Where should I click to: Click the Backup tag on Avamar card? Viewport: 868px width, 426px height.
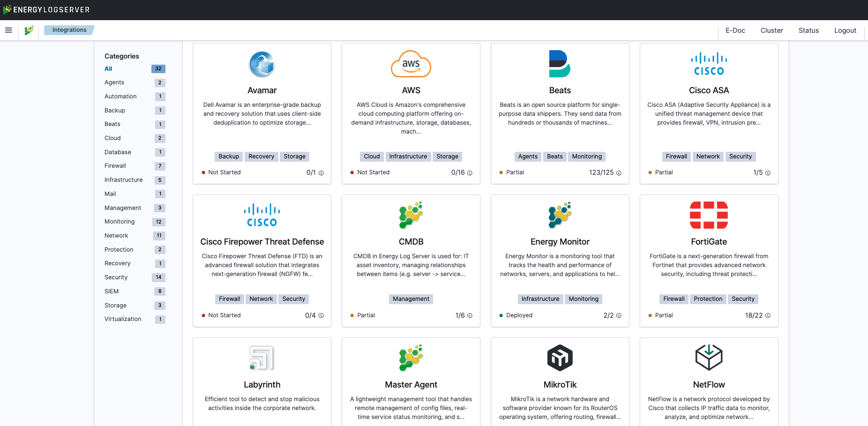(x=229, y=157)
